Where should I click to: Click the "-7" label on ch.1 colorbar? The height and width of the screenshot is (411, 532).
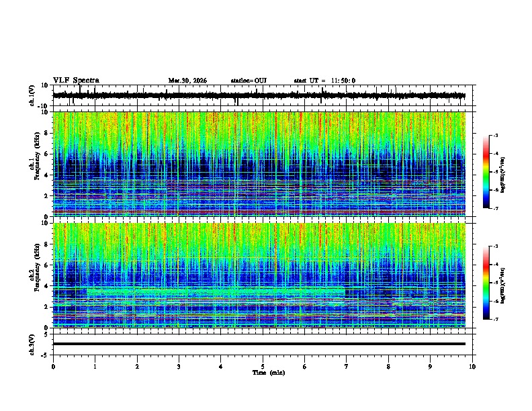[495, 208]
